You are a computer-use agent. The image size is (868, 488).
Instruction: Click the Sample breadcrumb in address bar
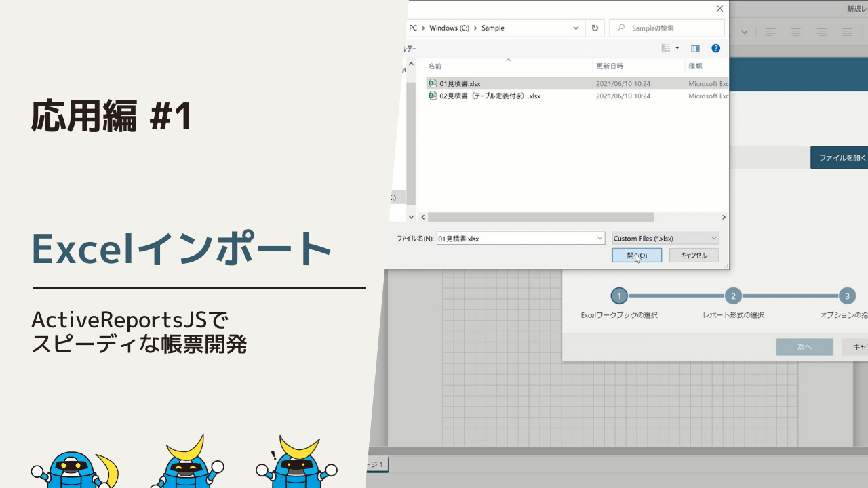click(x=493, y=28)
